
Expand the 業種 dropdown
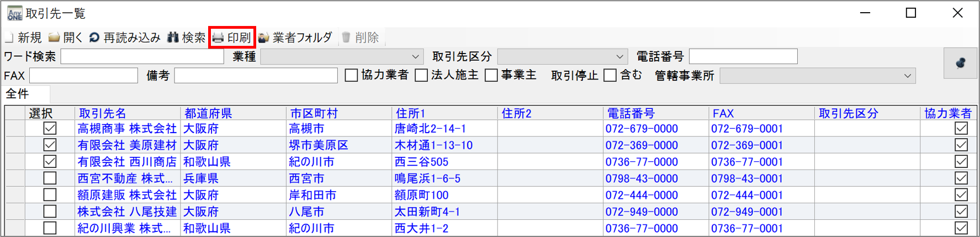click(x=415, y=57)
